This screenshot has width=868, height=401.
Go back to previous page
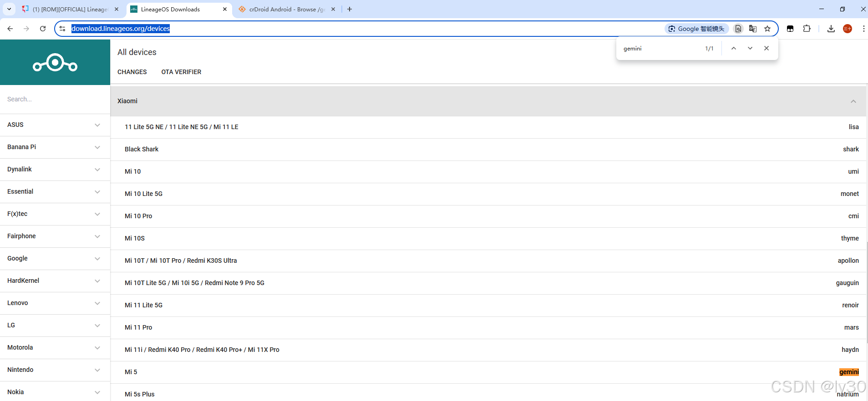pyautogui.click(x=10, y=29)
